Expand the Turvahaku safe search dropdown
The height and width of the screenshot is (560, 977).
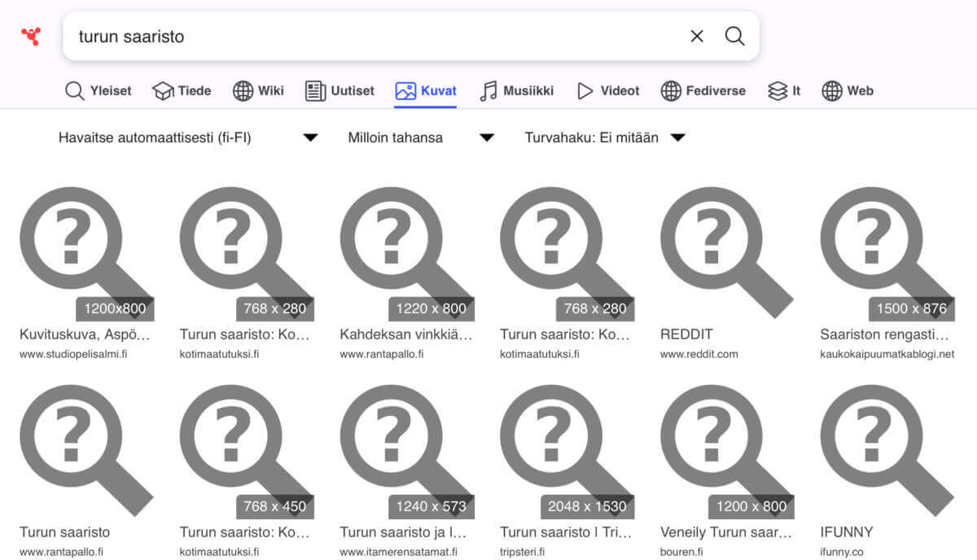point(605,138)
